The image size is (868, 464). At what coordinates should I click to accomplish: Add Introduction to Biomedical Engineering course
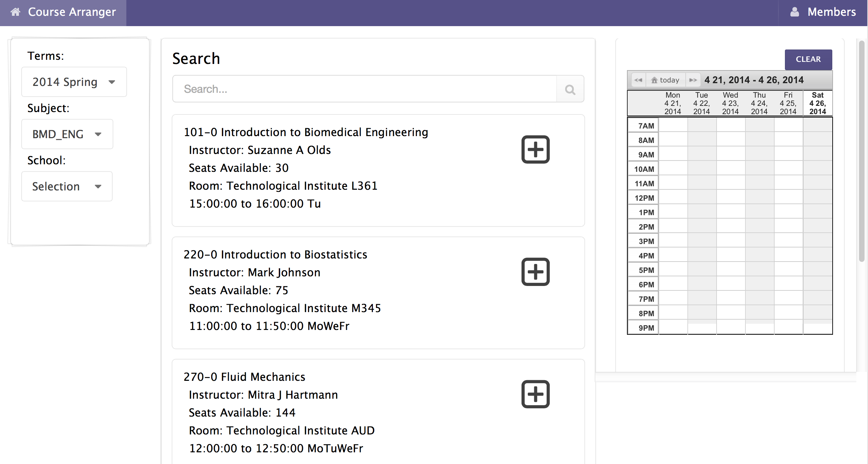[535, 150]
